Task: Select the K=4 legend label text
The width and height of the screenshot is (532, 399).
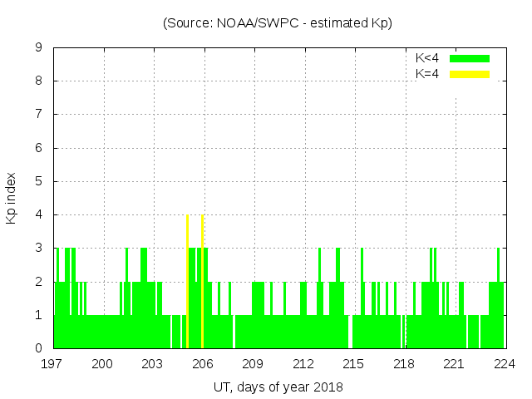Action: pyautogui.click(x=427, y=74)
